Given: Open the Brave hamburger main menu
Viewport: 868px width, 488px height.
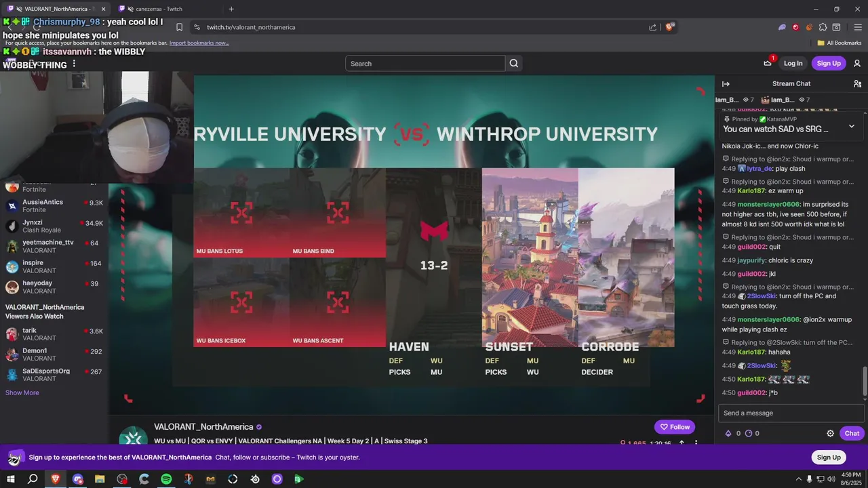Looking at the screenshot, I should (x=857, y=27).
